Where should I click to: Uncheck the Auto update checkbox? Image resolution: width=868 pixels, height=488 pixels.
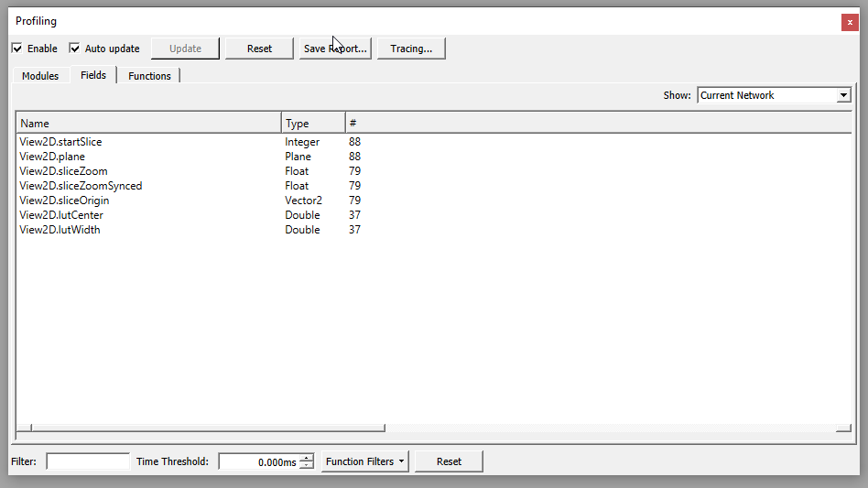(x=75, y=49)
